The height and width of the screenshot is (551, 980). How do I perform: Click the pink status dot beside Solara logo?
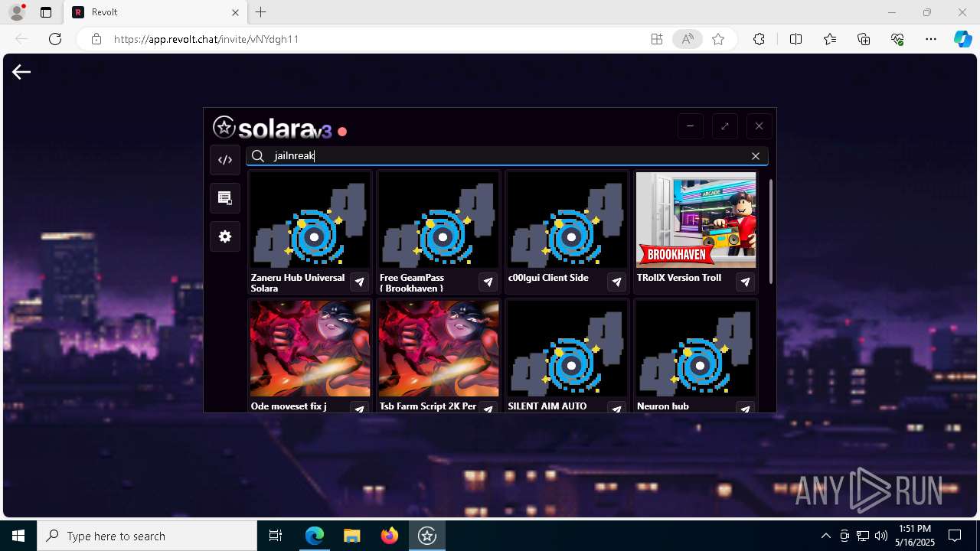click(x=342, y=132)
